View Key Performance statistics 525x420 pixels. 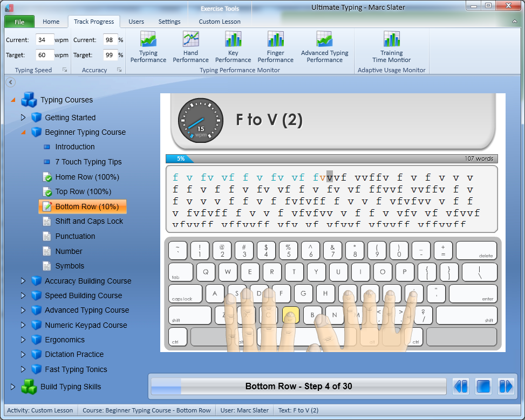pyautogui.click(x=233, y=47)
